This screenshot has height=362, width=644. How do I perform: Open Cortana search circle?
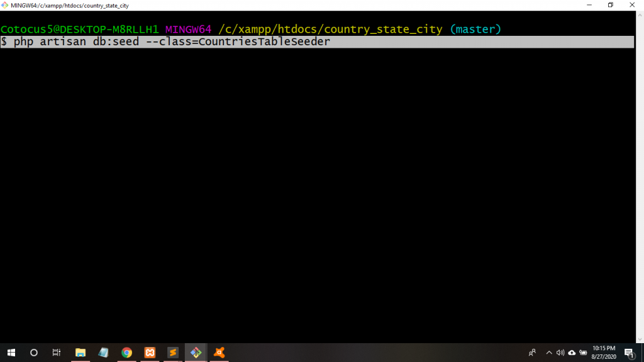34,353
